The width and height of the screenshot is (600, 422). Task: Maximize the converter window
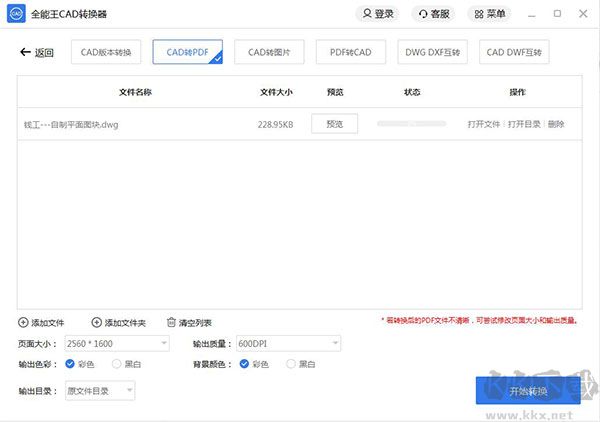click(x=557, y=14)
